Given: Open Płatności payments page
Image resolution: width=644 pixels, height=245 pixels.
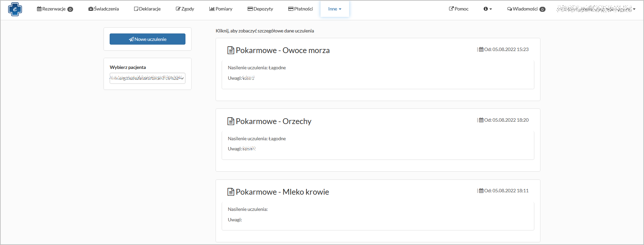Looking at the screenshot, I should coord(300,9).
